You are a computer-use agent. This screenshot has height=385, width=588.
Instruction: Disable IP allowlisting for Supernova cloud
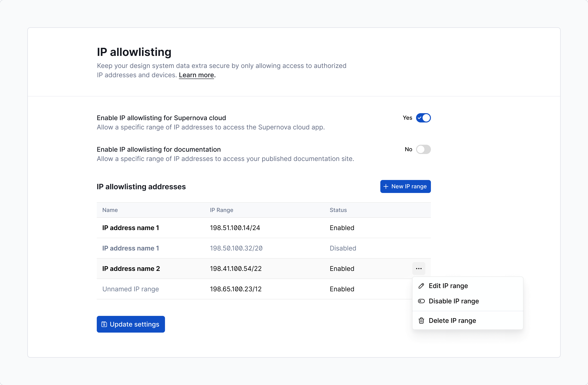[x=423, y=118]
